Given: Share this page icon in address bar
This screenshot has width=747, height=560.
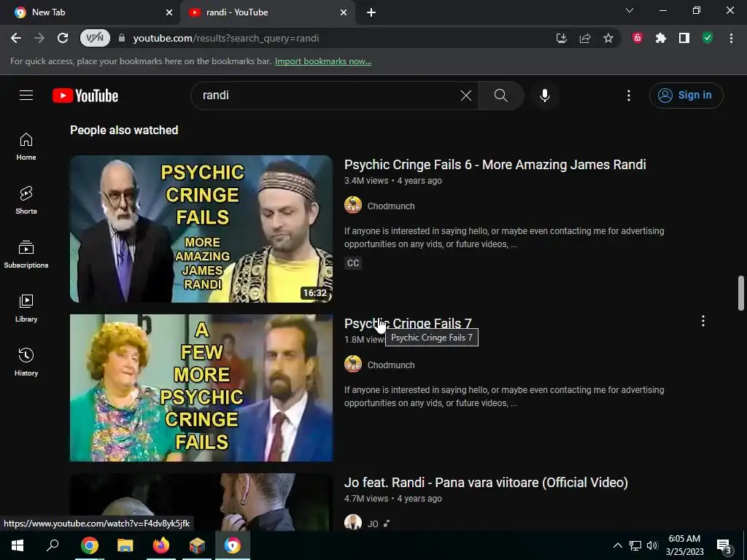Looking at the screenshot, I should [x=585, y=38].
